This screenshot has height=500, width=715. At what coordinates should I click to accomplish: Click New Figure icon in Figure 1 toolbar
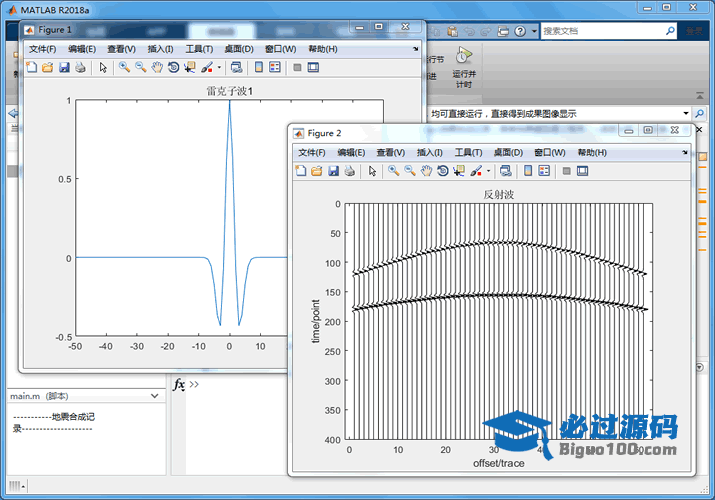(x=31, y=67)
